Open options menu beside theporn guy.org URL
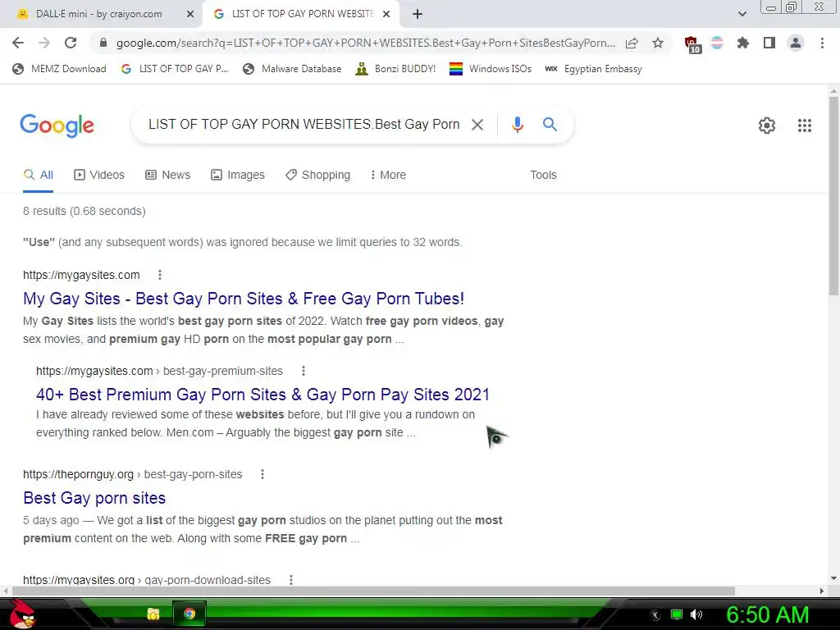This screenshot has width=840, height=630. [262, 474]
